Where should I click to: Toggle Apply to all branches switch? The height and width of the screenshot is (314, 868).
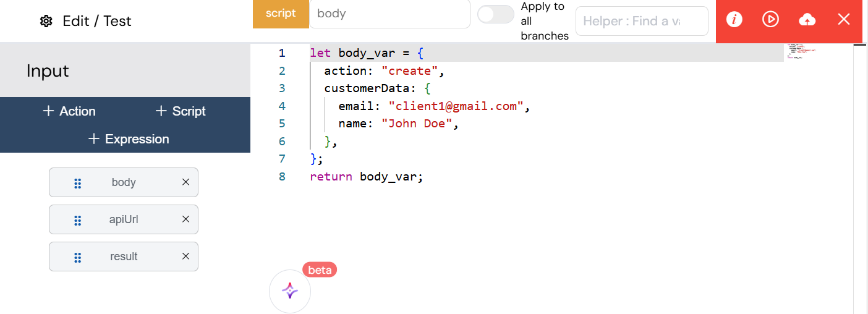(x=495, y=14)
